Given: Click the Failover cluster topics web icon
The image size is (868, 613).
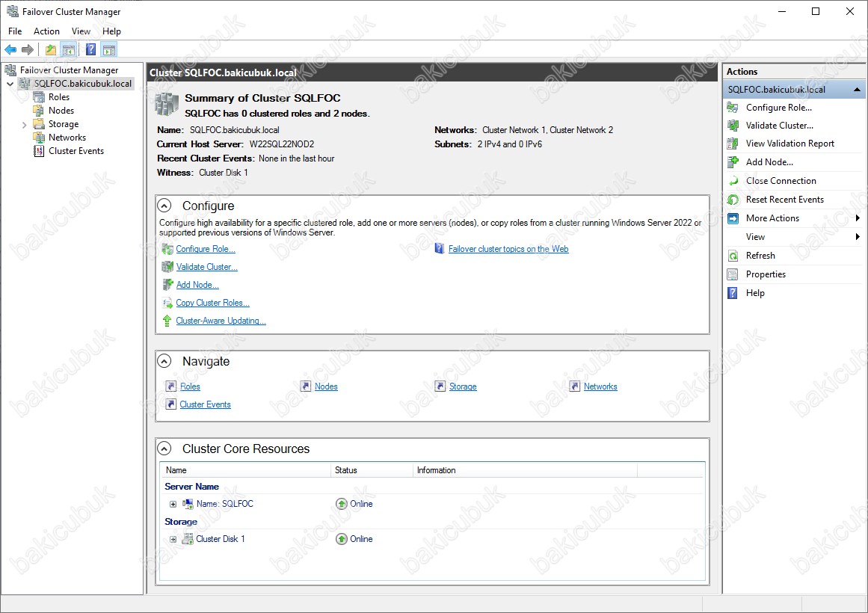Looking at the screenshot, I should pyautogui.click(x=440, y=249).
